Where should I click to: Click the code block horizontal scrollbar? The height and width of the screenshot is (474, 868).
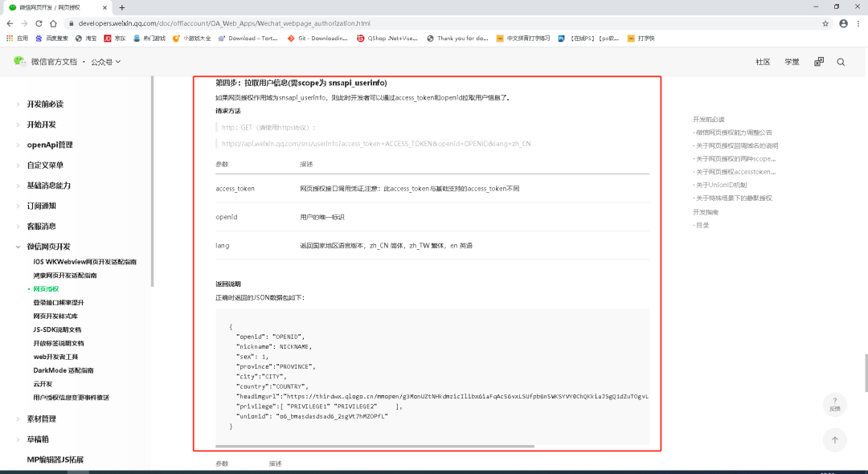click(x=375, y=446)
